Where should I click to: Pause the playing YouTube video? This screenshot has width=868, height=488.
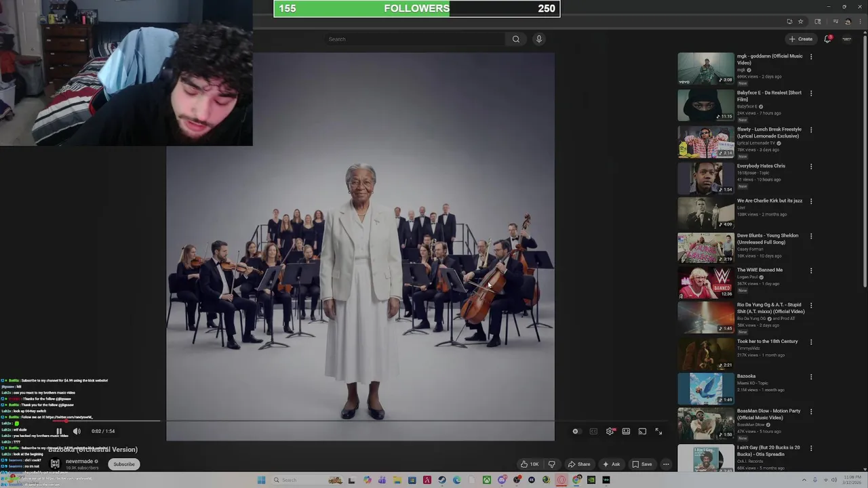tap(59, 431)
